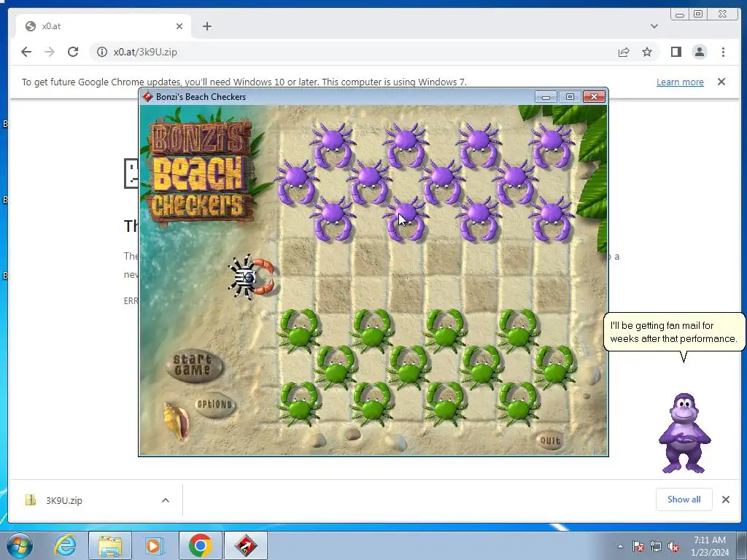Minimize Bonzi's Beach Checkers window
This screenshot has height=560, width=747.
coord(546,97)
